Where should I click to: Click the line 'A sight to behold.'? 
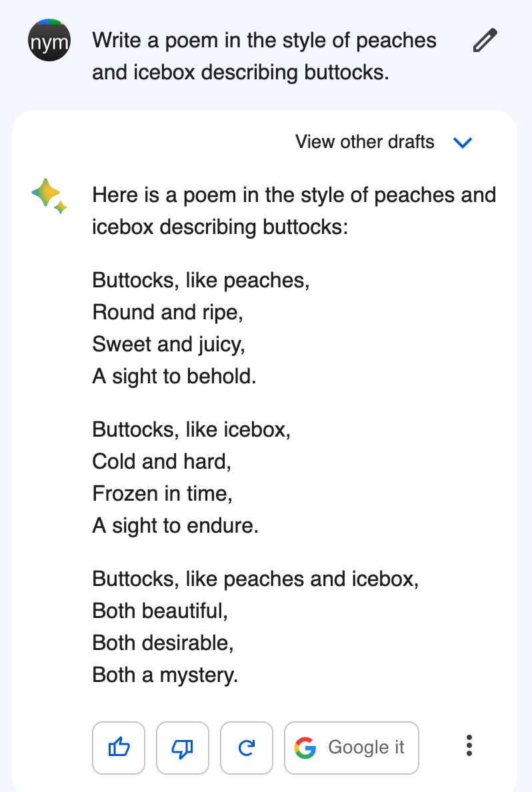(174, 376)
